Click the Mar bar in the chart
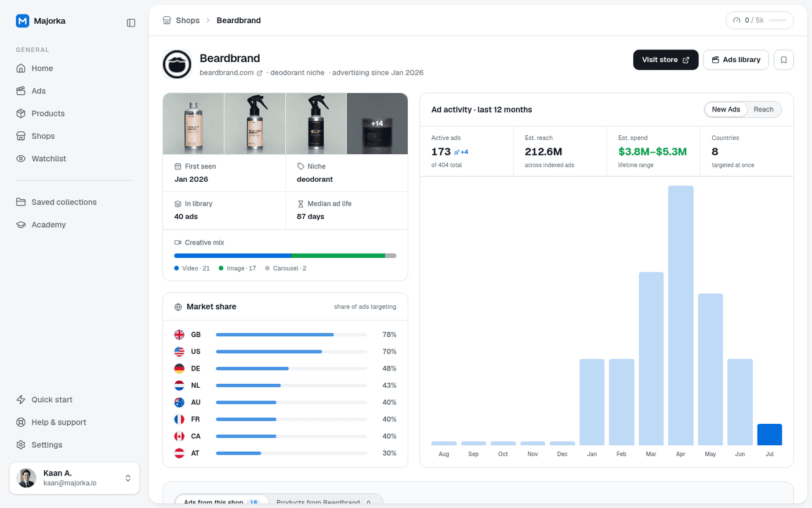 (651, 359)
